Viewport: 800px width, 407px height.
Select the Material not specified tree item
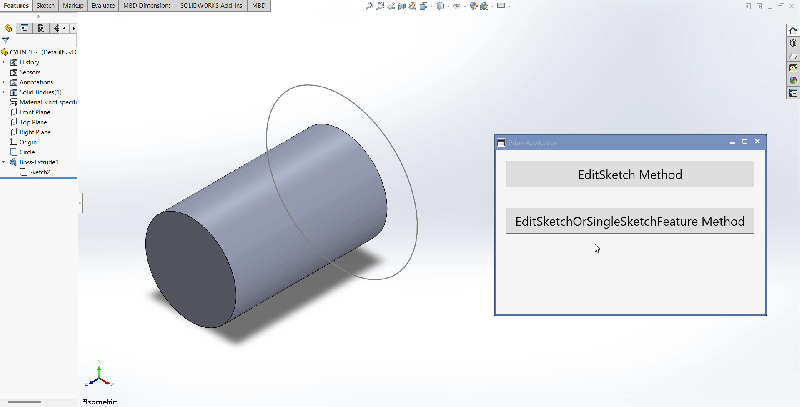[x=43, y=103]
